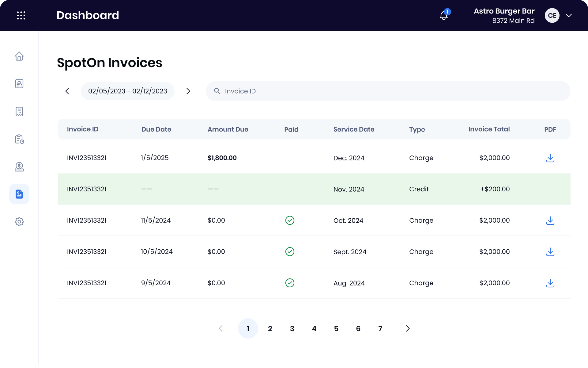This screenshot has height=368, width=588.
Task: Click the Paid column header
Action: tap(291, 129)
